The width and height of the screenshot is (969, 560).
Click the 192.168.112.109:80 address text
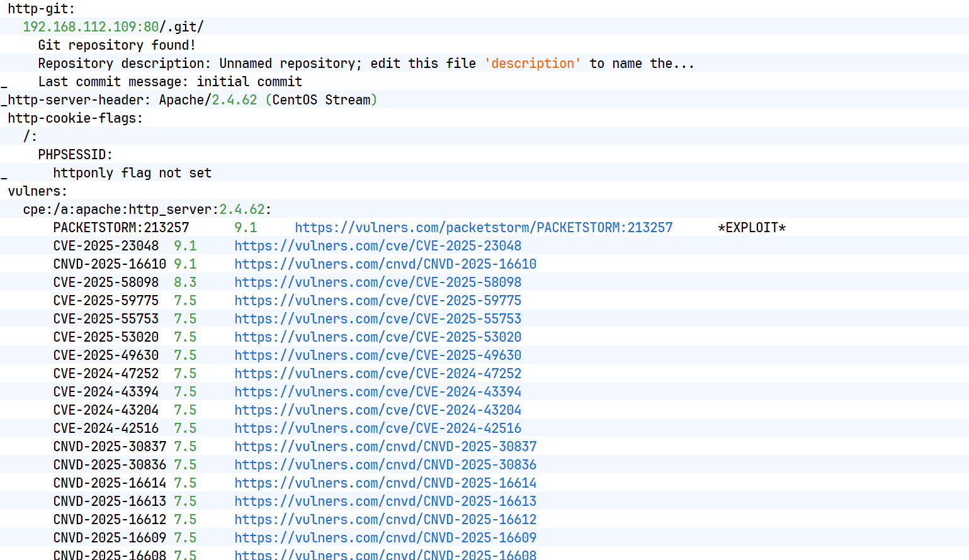91,27
